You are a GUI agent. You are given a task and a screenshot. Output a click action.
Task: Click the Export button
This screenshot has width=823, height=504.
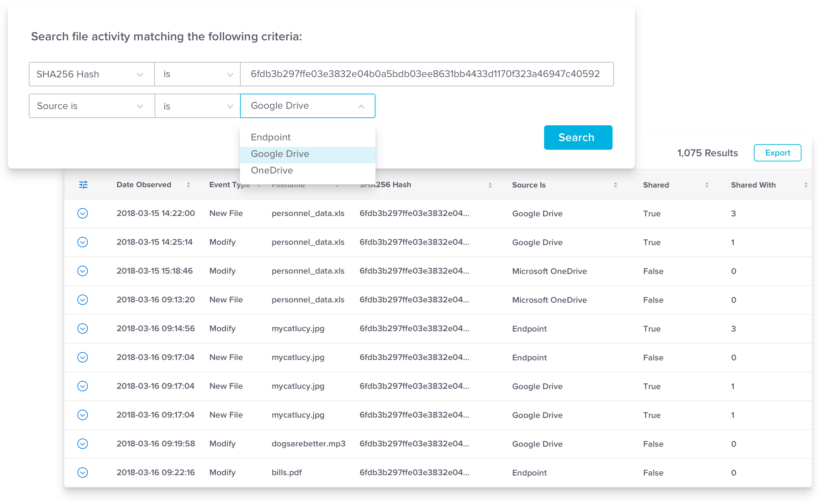pos(778,153)
